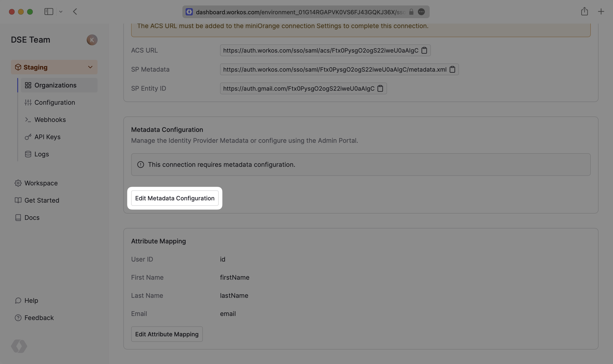
Task: Open a new tab with plus icon
Action: click(601, 12)
